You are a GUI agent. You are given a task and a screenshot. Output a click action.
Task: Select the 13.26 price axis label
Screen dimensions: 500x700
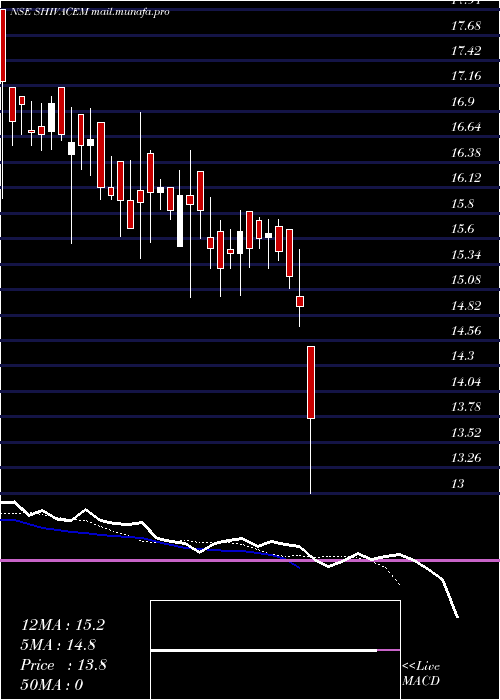click(466, 458)
